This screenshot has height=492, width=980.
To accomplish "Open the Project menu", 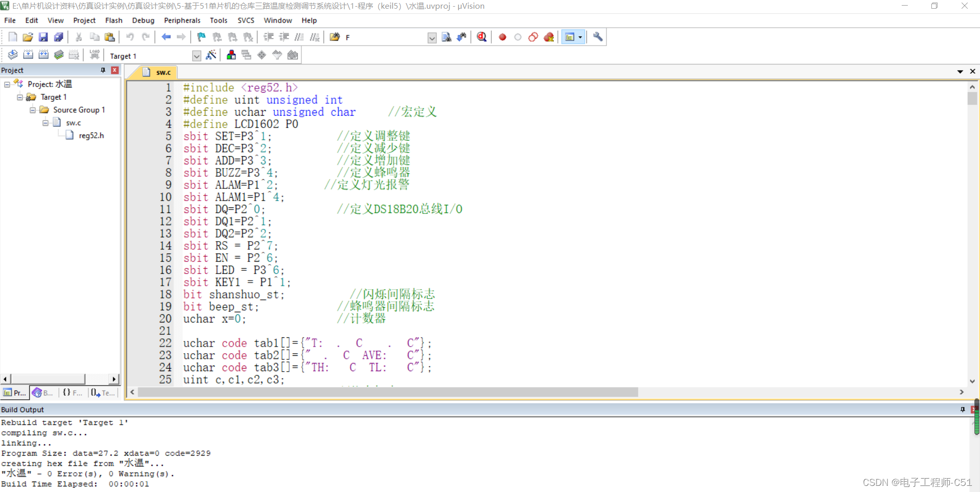I will (84, 20).
